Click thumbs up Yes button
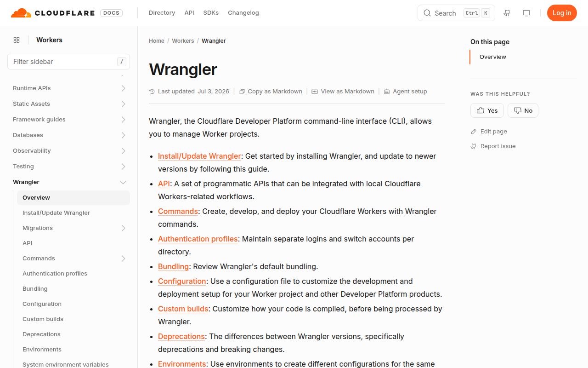 click(487, 110)
